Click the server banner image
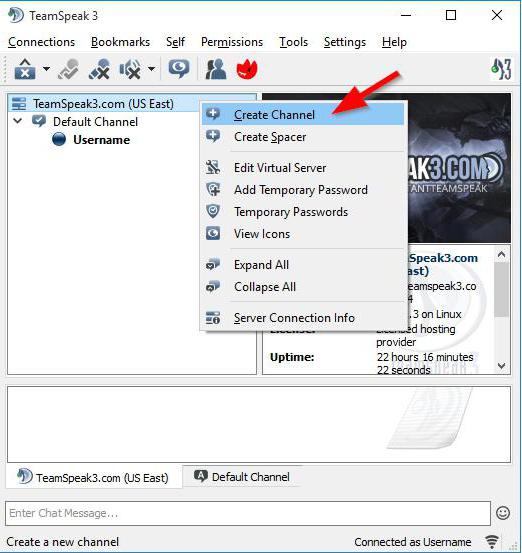 pos(459,168)
